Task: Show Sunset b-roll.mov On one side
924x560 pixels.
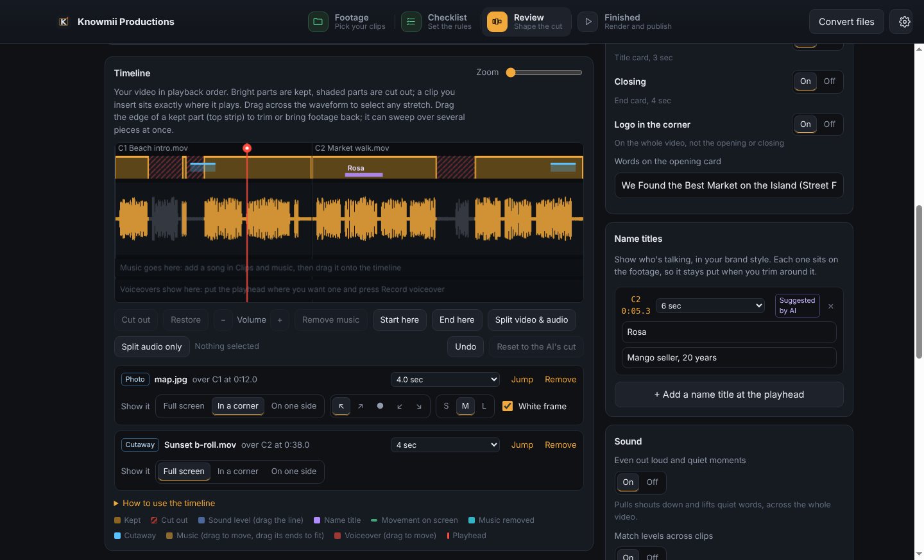Action: point(294,471)
